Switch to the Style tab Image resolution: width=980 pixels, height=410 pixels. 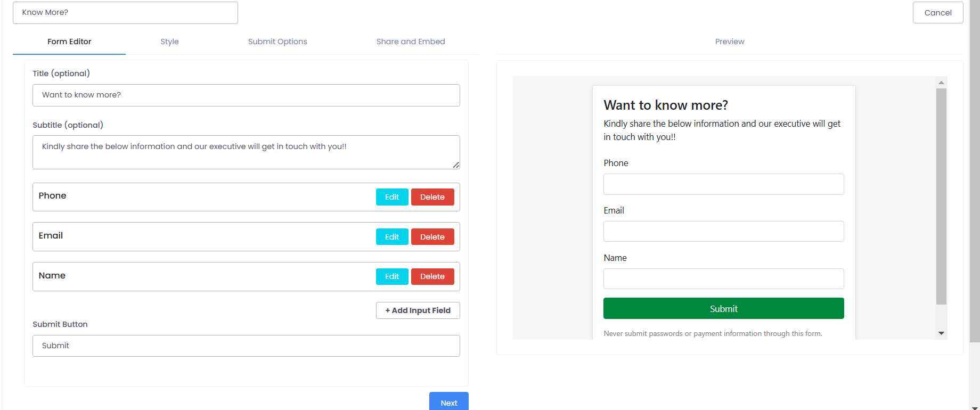coord(169,42)
